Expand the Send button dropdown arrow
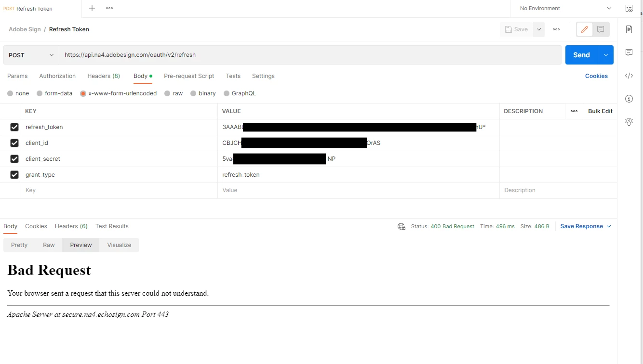The image size is (643, 364). pos(606,55)
